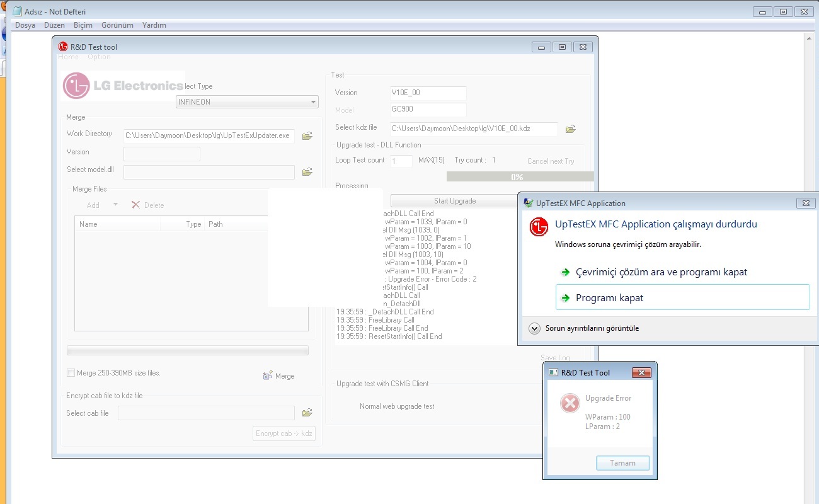The width and height of the screenshot is (819, 504).
Task: Click 'Normal web upgrade test' text
Action: [x=397, y=406]
